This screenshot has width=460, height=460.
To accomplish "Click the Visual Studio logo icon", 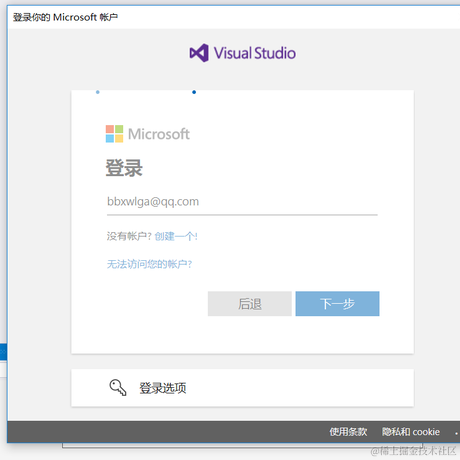I will pyautogui.click(x=199, y=53).
